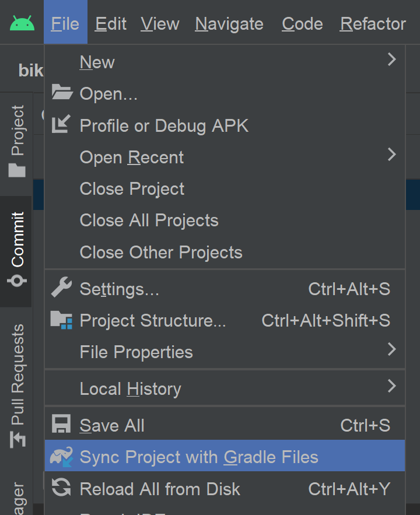Expand the File Properties submenu arrow

pos(391,349)
